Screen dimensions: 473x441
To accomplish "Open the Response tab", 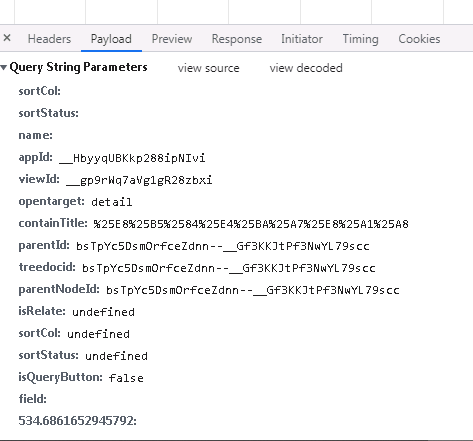I will tap(237, 39).
